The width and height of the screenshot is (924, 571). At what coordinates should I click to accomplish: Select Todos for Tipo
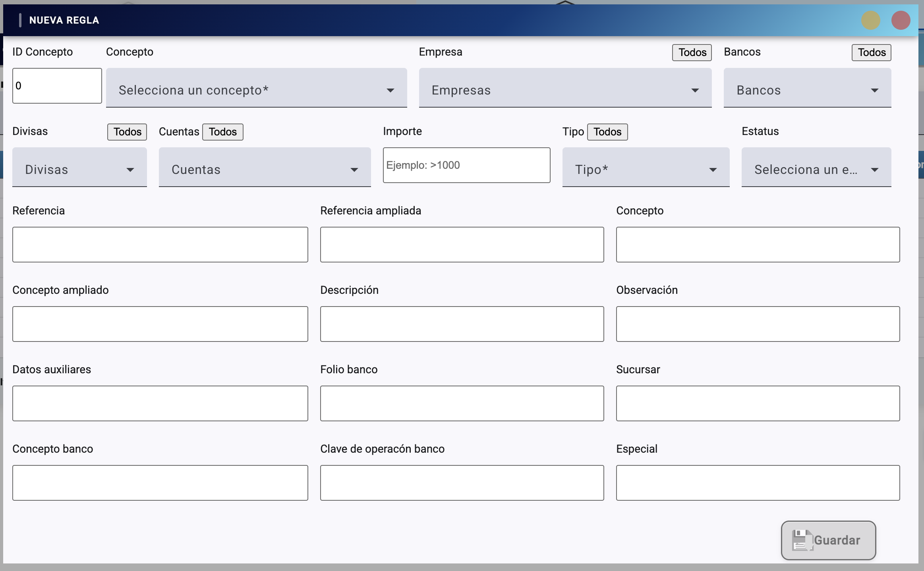pyautogui.click(x=607, y=132)
